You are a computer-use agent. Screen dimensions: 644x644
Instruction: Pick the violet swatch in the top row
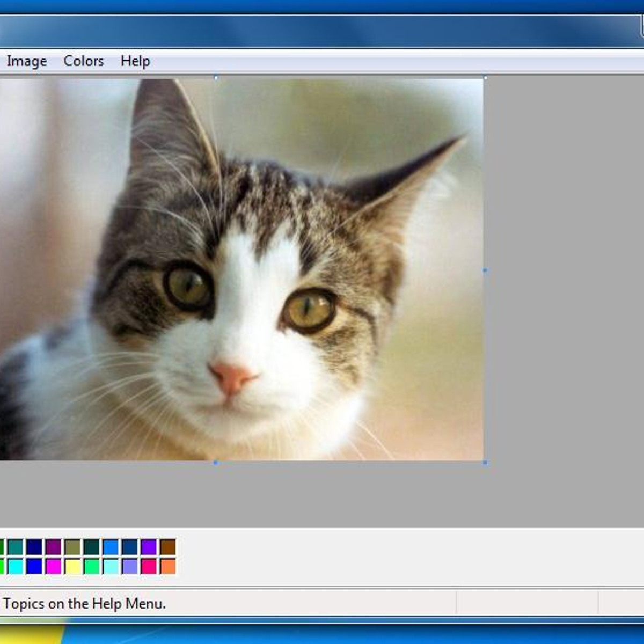pyautogui.click(x=149, y=547)
